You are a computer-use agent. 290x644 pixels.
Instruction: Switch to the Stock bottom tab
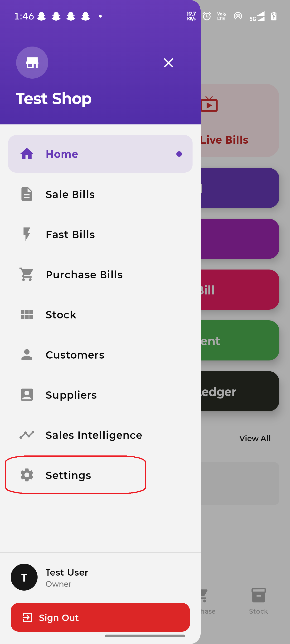(258, 601)
